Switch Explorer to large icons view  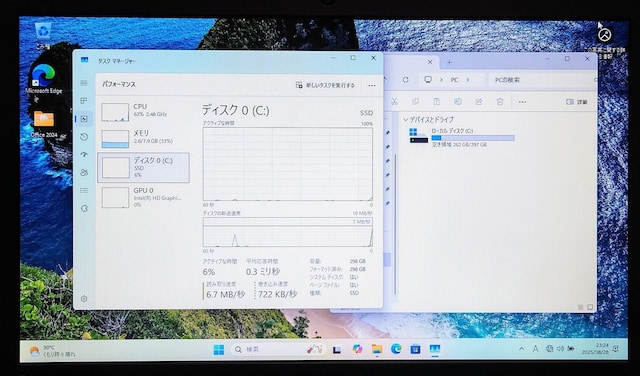coord(590,307)
